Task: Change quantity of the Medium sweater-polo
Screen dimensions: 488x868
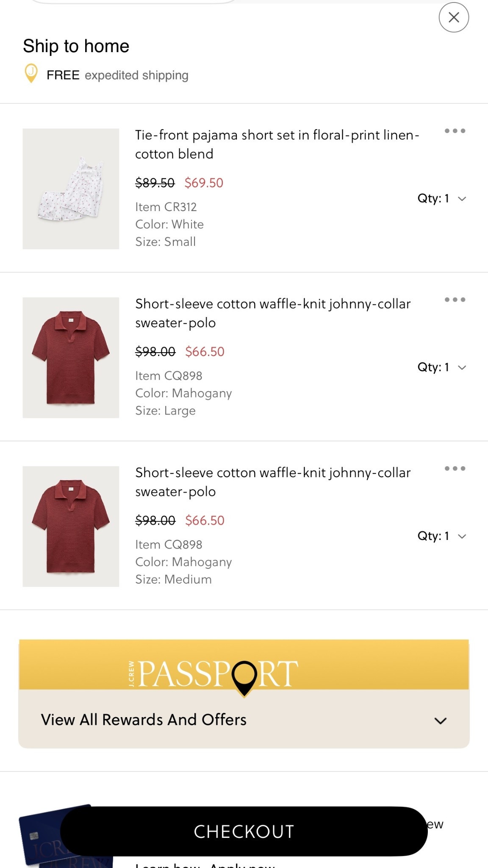Action: coord(442,536)
